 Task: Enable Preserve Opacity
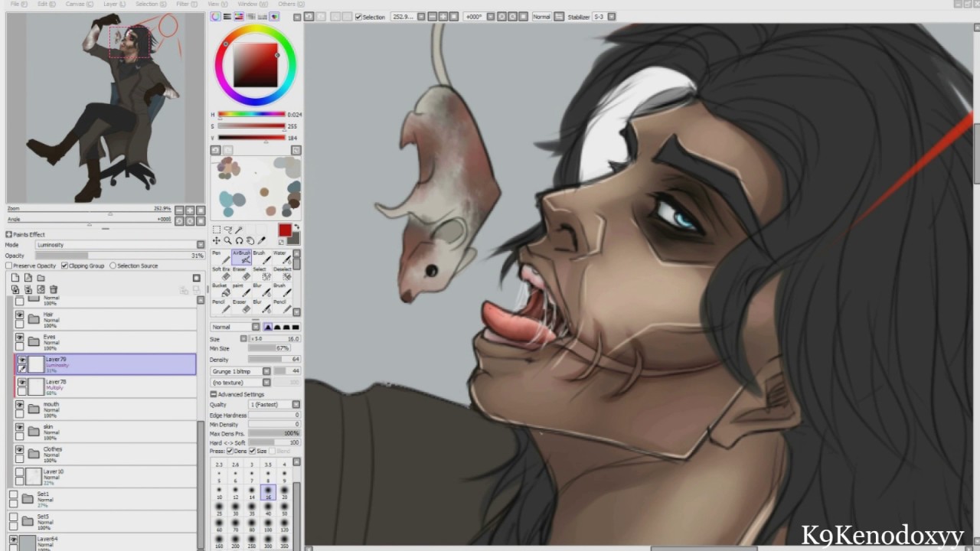click(8, 266)
